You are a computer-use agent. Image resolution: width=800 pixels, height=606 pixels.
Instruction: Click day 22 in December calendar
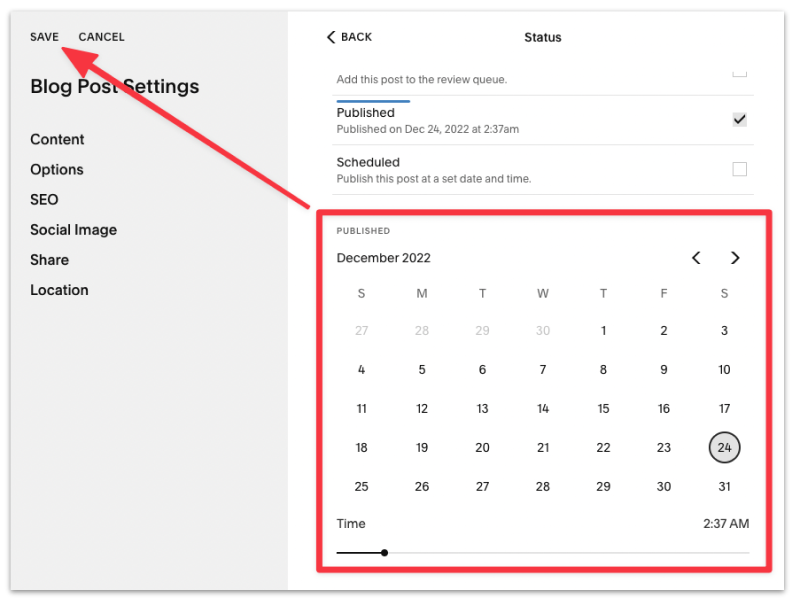[604, 447]
